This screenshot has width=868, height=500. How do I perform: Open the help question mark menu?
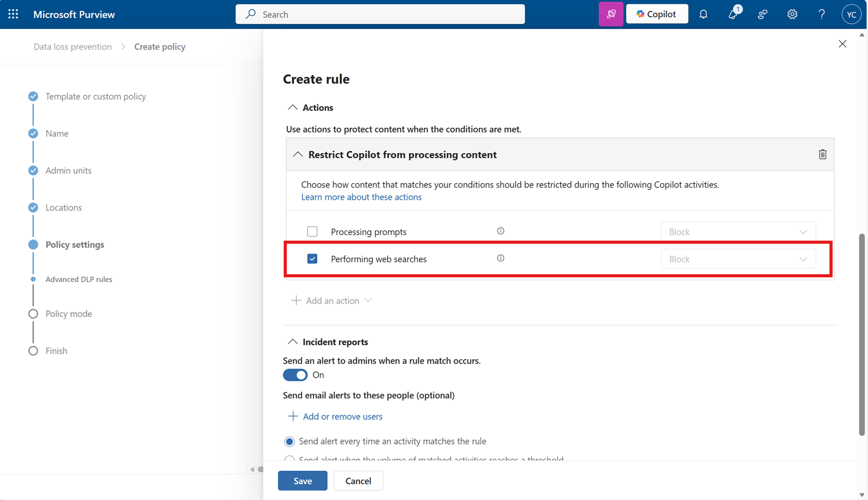tap(821, 14)
